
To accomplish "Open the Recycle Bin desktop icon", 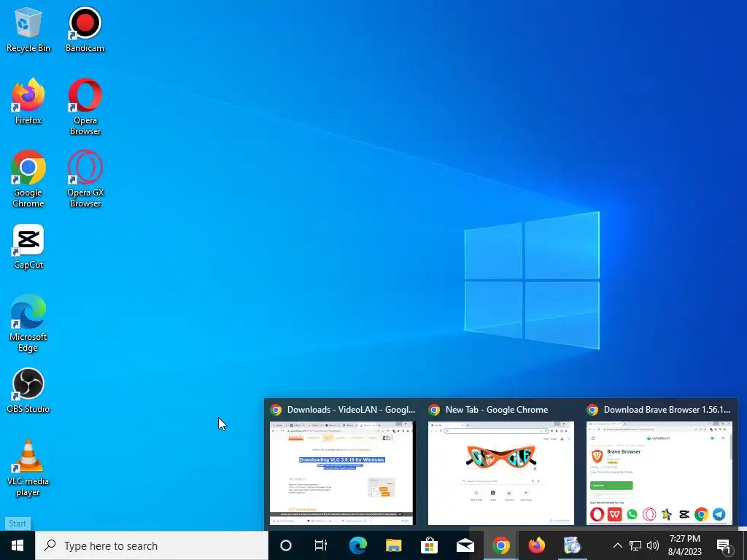I will coord(28,29).
